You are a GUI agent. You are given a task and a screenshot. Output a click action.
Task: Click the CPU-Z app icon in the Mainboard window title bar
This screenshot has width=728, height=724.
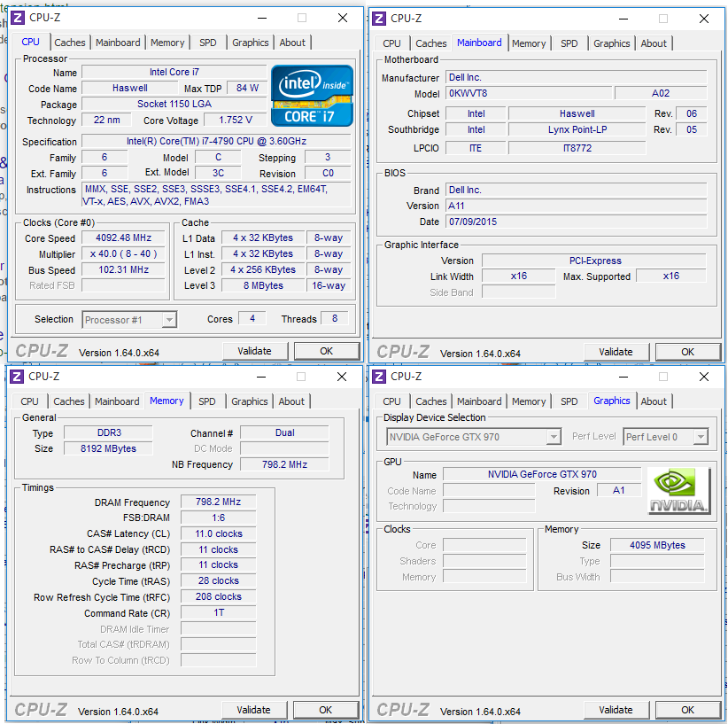(379, 19)
